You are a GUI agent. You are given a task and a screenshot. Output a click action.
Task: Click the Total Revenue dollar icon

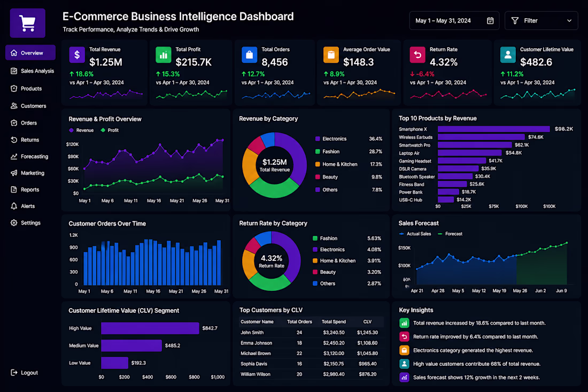(77, 55)
